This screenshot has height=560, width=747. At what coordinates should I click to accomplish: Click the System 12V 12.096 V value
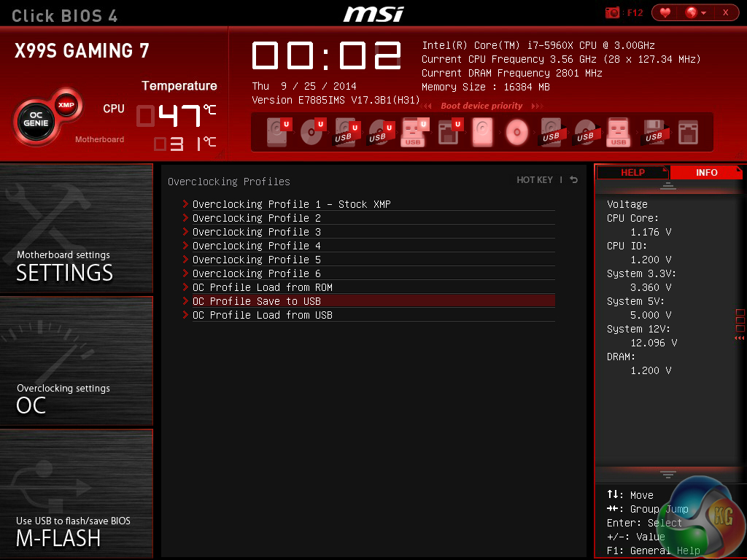tap(654, 343)
